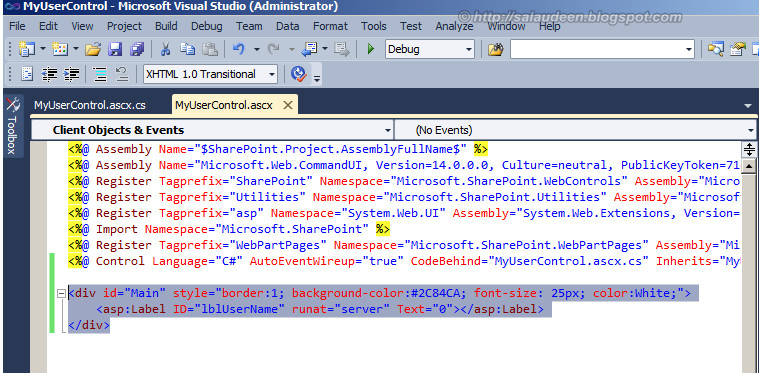Click the Navigate Forward icon
Image resolution: width=759 pixels, height=373 pixels.
342,49
